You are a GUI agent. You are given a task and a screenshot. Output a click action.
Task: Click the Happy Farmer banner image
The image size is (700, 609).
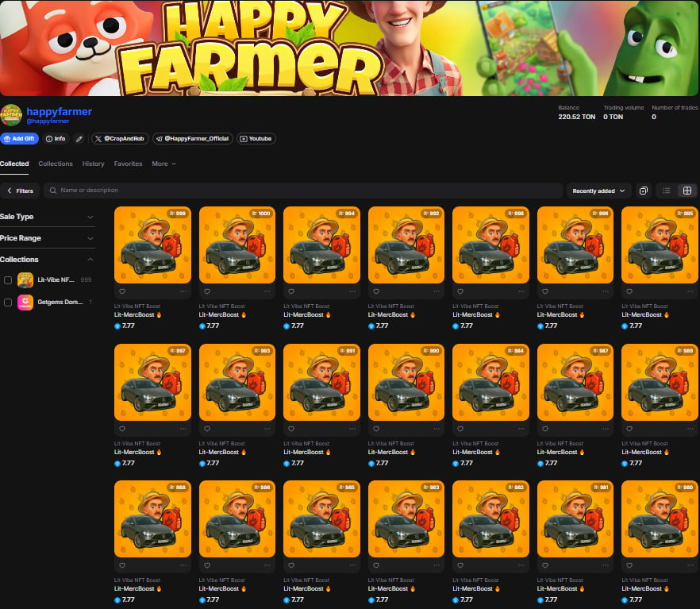pyautogui.click(x=350, y=48)
